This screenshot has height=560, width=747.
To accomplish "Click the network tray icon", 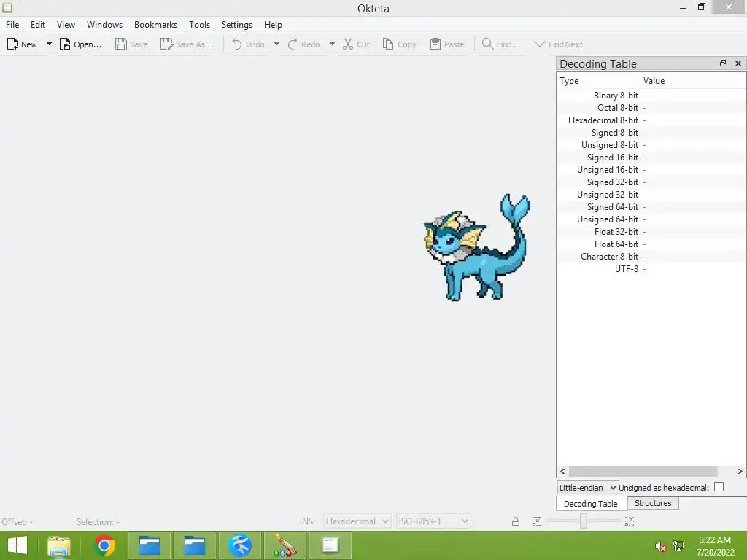I will coord(678,546).
